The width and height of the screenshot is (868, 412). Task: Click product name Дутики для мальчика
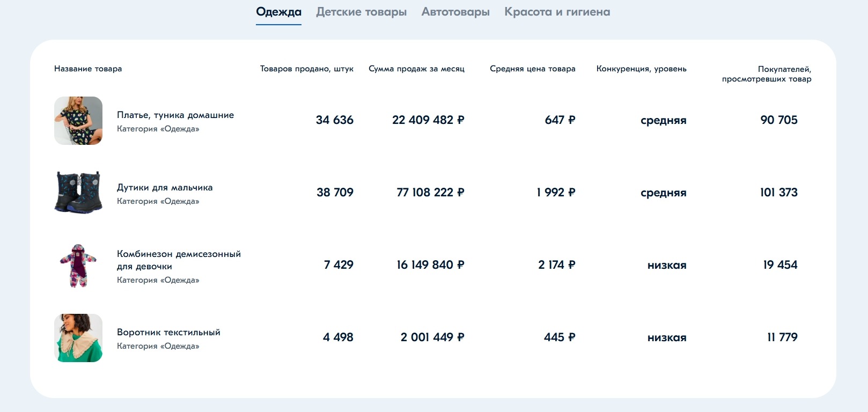(x=165, y=187)
